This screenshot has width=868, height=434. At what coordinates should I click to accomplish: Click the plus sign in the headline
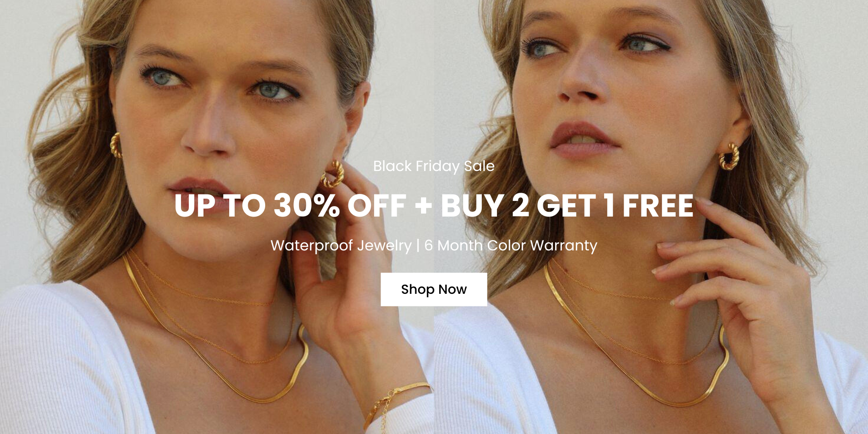(x=423, y=206)
